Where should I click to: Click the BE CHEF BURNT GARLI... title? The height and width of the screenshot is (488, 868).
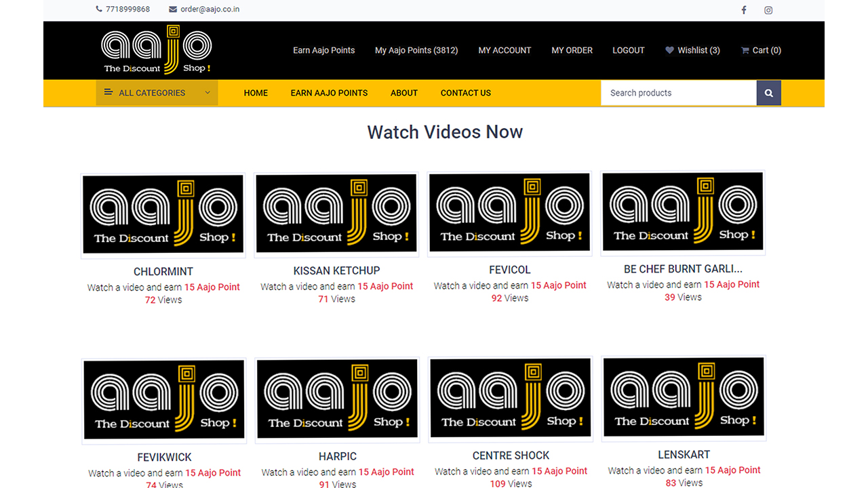(x=683, y=269)
